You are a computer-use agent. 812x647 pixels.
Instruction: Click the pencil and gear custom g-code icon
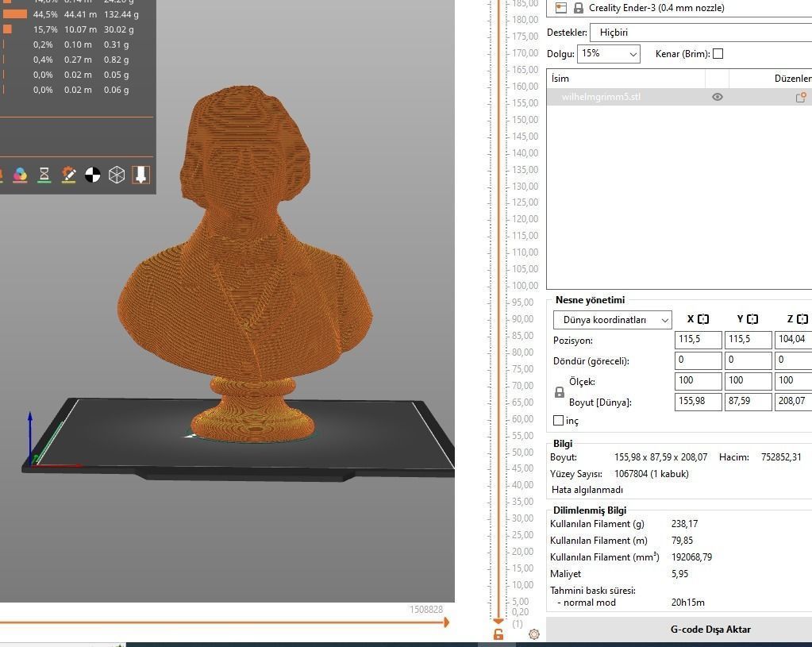[x=68, y=175]
